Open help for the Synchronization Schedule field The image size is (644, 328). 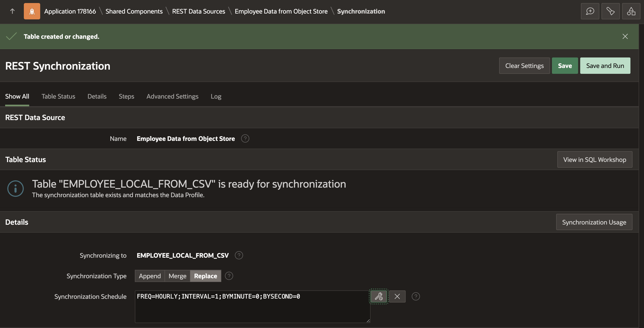pyautogui.click(x=415, y=296)
